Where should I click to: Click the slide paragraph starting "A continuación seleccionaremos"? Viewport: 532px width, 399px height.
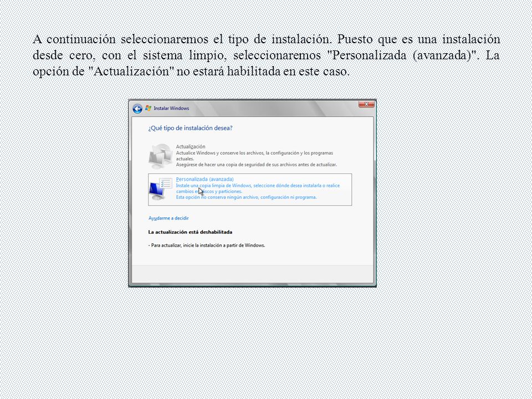(x=266, y=55)
